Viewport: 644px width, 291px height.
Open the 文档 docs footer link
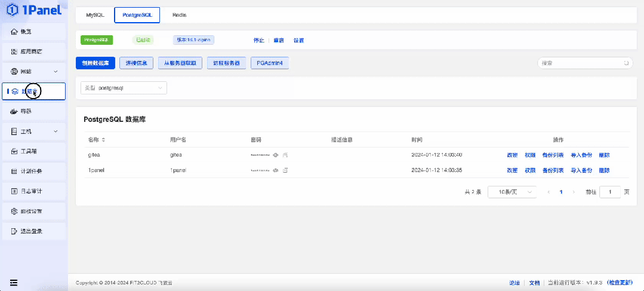click(534, 283)
